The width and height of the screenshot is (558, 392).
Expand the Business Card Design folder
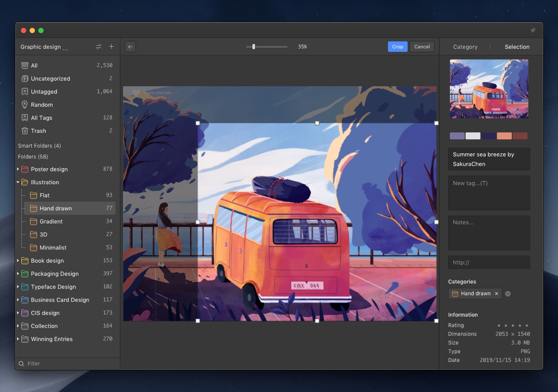(x=18, y=300)
